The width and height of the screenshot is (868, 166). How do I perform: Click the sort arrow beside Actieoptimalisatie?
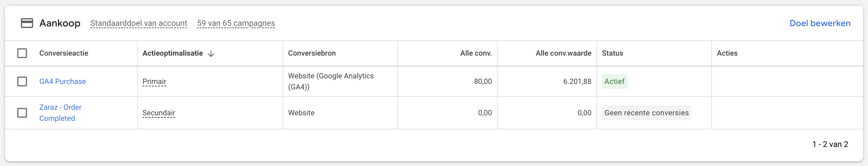pyautogui.click(x=211, y=54)
